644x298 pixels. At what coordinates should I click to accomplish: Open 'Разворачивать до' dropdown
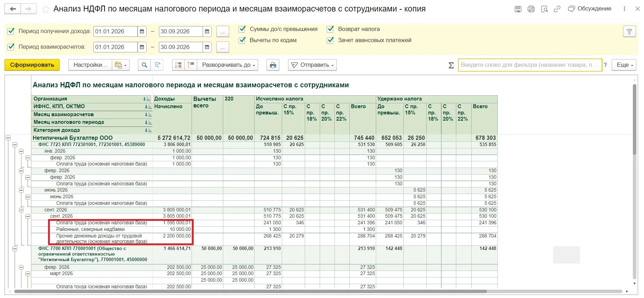[x=228, y=65]
